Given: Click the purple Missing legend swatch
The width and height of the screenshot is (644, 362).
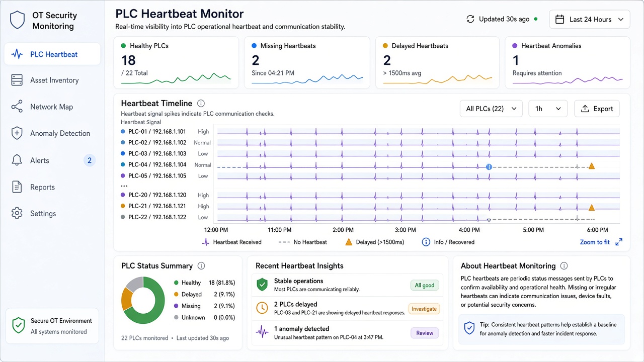Looking at the screenshot, I should pyautogui.click(x=176, y=306).
